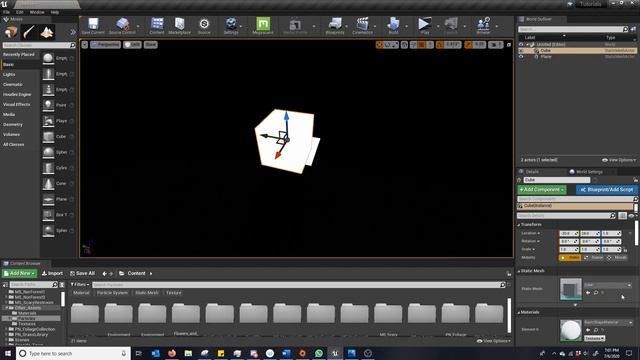Click the Cylinder actor icon in Place panel
This screenshot has height=360, width=640.
tap(49, 168)
